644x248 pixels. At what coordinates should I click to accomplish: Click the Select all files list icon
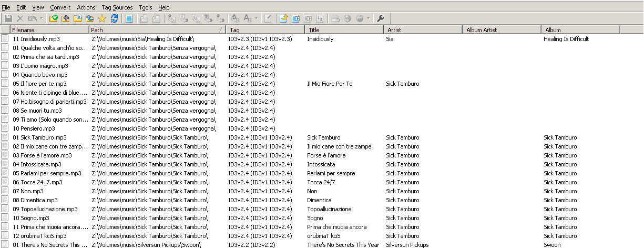point(129,18)
